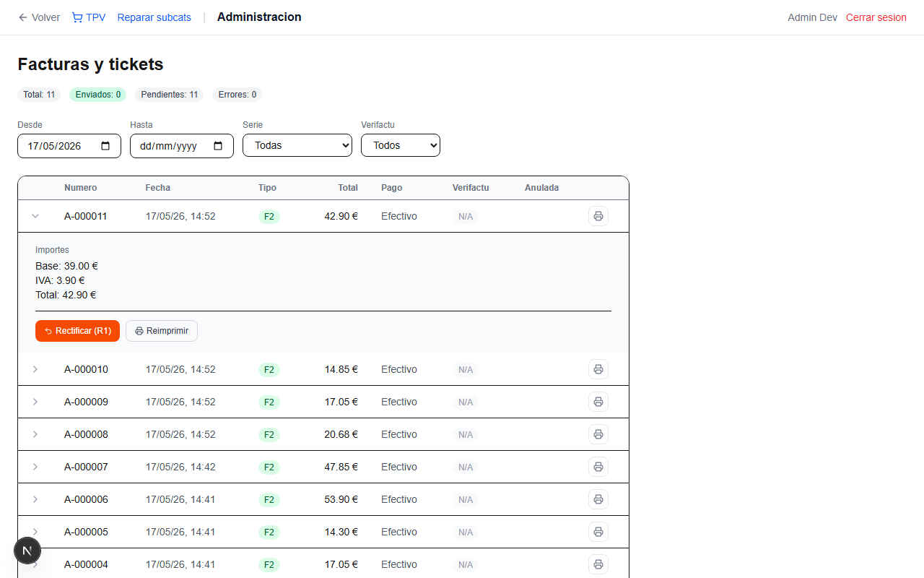Open the TPV cart icon link

89,17
